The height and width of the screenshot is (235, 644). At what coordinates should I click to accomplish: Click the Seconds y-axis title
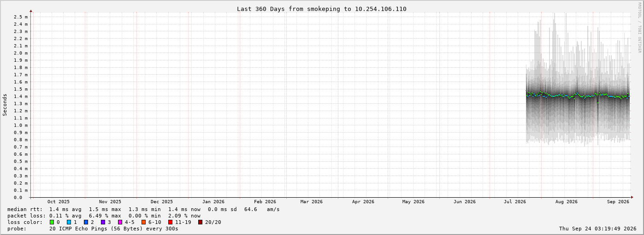pyautogui.click(x=5, y=105)
